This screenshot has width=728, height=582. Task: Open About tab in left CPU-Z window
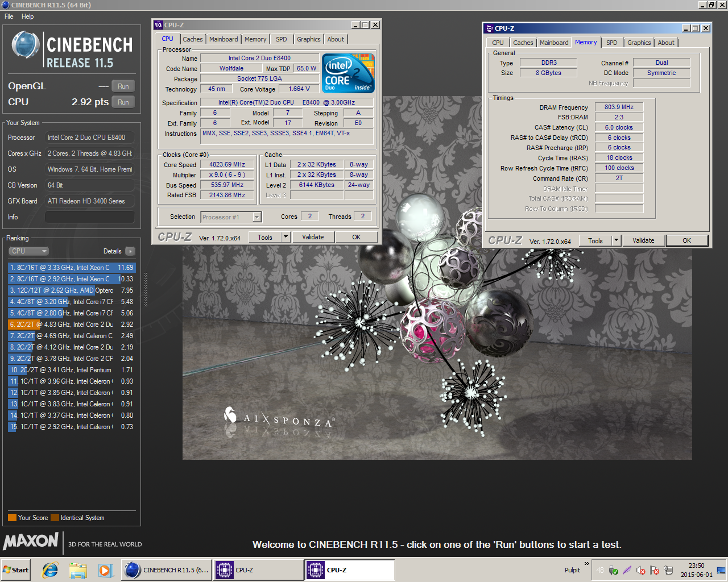coord(336,39)
